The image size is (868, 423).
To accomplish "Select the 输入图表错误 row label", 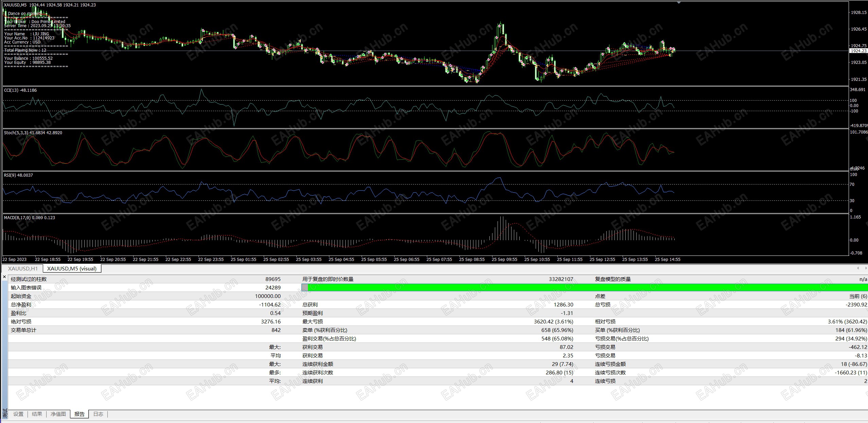I will [x=26, y=288].
